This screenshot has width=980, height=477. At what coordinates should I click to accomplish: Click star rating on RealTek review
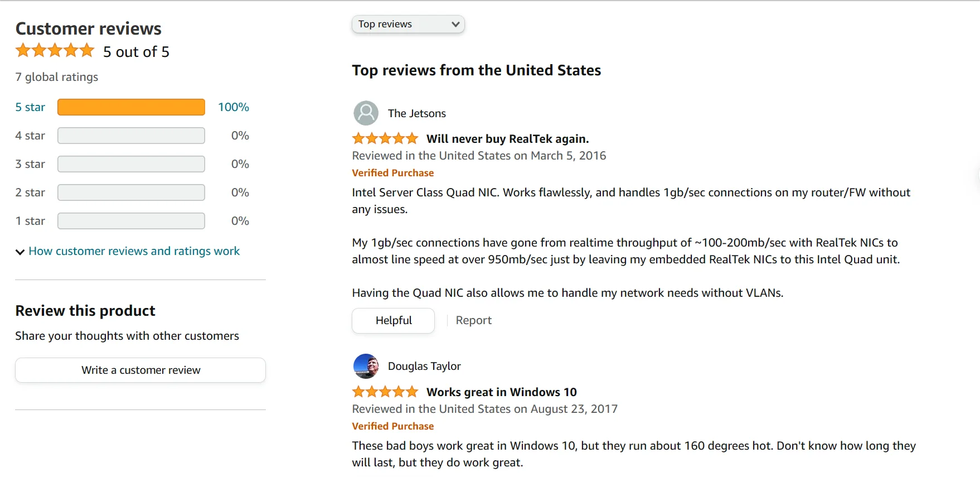(385, 138)
